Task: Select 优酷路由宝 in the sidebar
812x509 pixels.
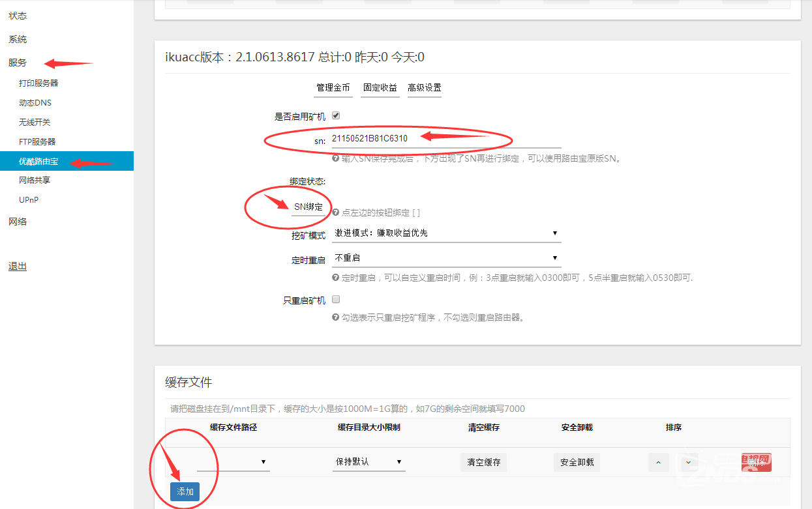Action: tap(39, 161)
